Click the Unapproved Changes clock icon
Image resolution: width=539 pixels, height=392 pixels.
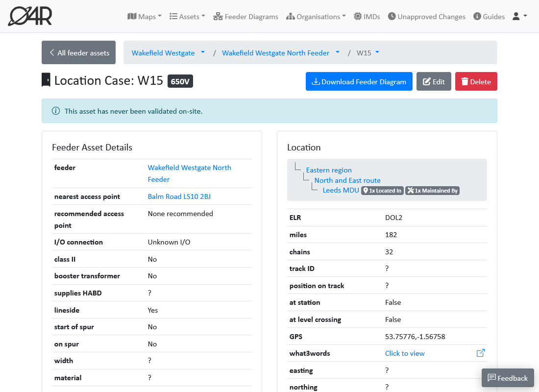[x=392, y=16]
